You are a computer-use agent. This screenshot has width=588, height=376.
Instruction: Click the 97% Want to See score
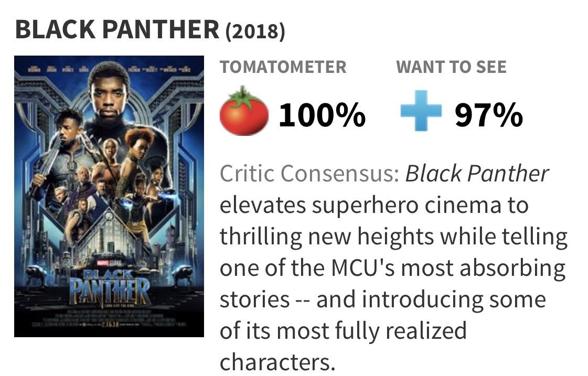[x=488, y=115]
